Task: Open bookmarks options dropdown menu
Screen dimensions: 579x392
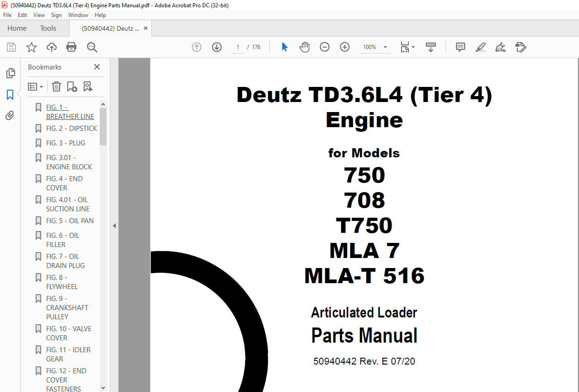Action: click(36, 86)
